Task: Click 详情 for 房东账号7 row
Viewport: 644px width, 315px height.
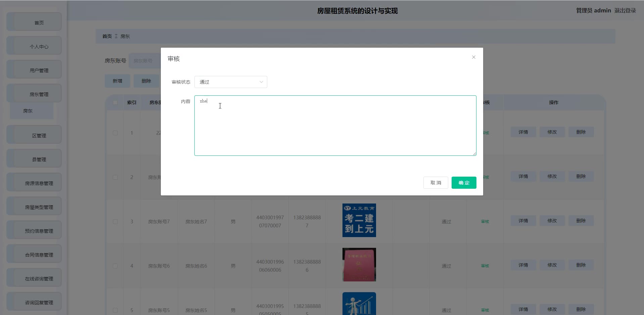Action: [x=523, y=221]
